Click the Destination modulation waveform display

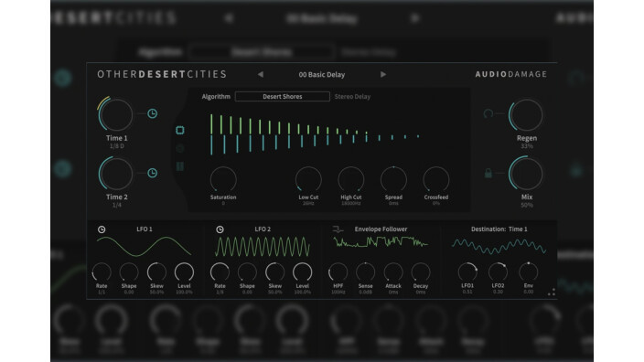click(x=499, y=246)
